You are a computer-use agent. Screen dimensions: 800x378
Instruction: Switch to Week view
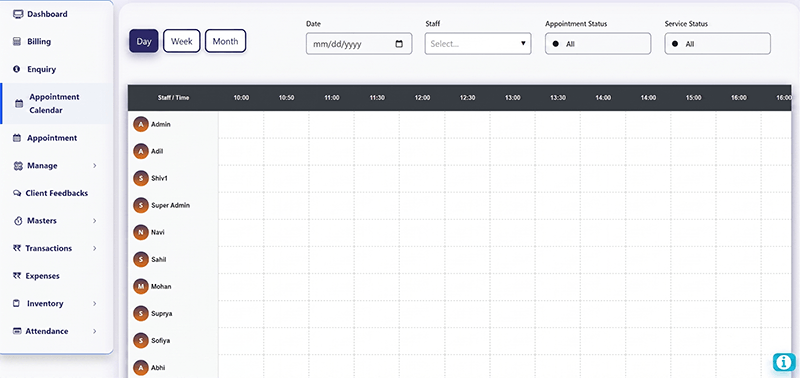(x=182, y=41)
